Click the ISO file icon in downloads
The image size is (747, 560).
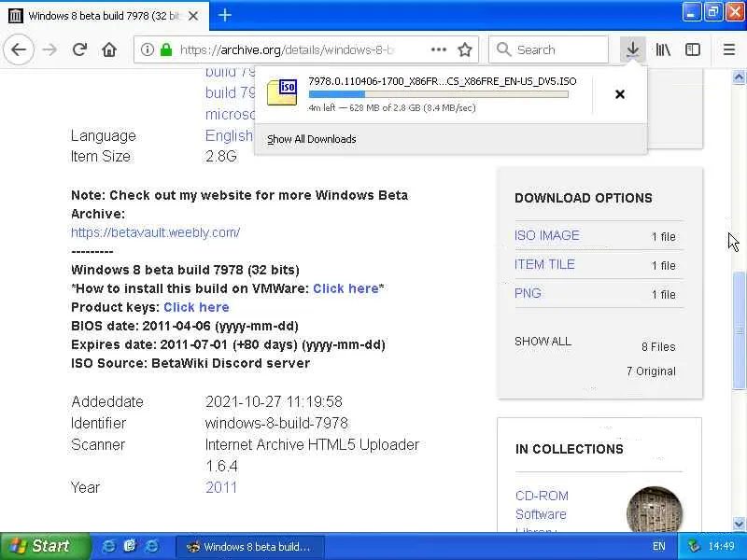coord(282,91)
